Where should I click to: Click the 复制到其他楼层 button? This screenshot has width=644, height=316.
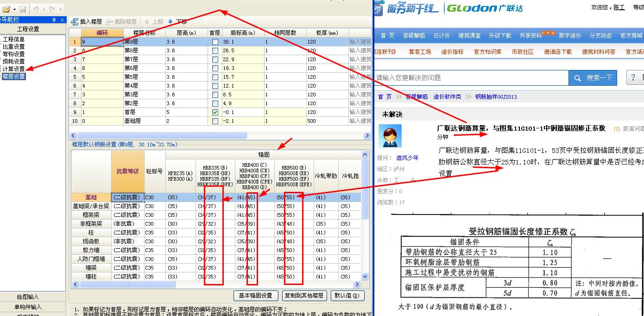(304, 296)
